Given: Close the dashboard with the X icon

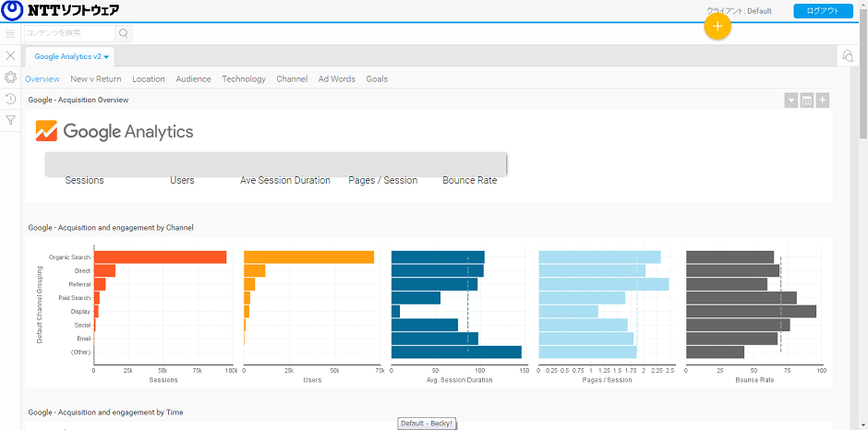Looking at the screenshot, I should 10,55.
